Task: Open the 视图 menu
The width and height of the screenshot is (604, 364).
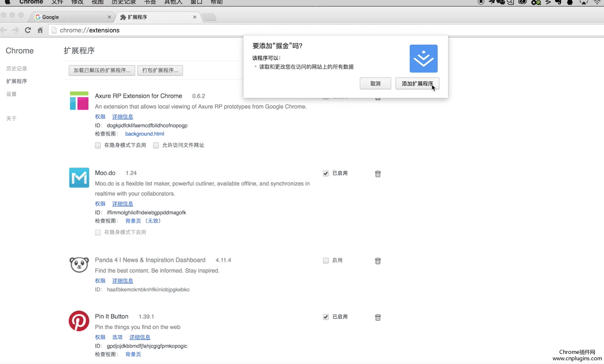Action: 98,2
